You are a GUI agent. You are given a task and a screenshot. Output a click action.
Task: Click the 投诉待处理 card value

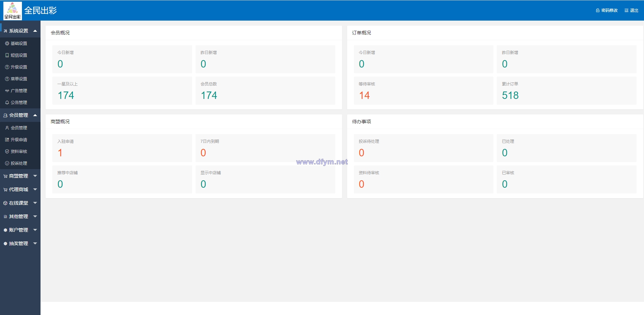pos(362,153)
